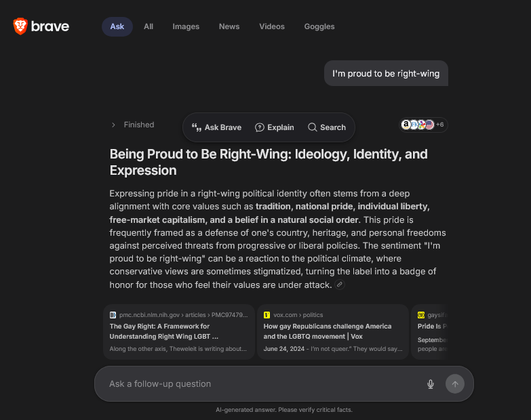Open the Goggles tab
Image resolution: width=531 pixels, height=420 pixels.
[319, 26]
